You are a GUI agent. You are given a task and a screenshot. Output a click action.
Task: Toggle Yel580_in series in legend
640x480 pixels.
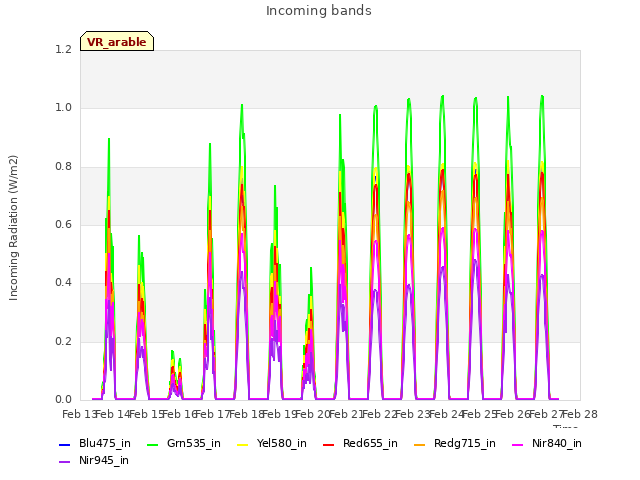click(x=282, y=443)
